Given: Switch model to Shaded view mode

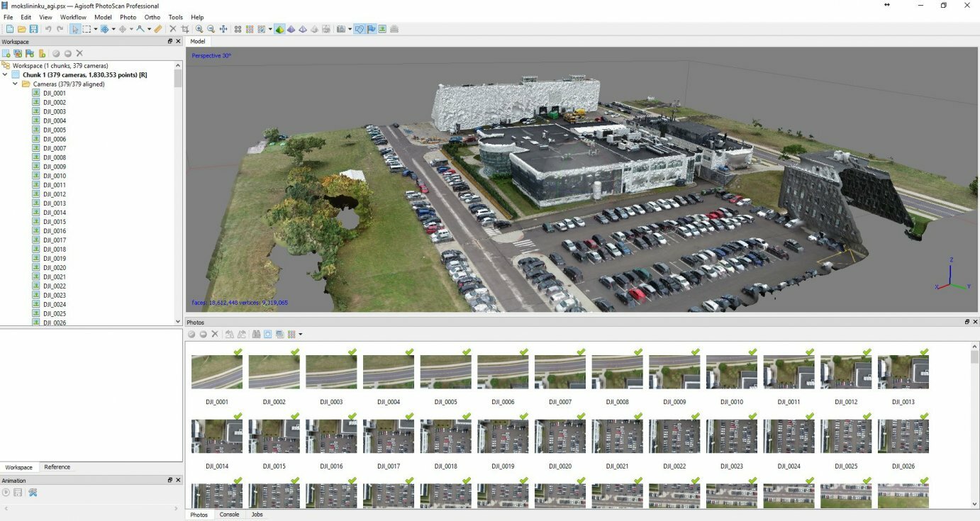Looking at the screenshot, I should 279,29.
